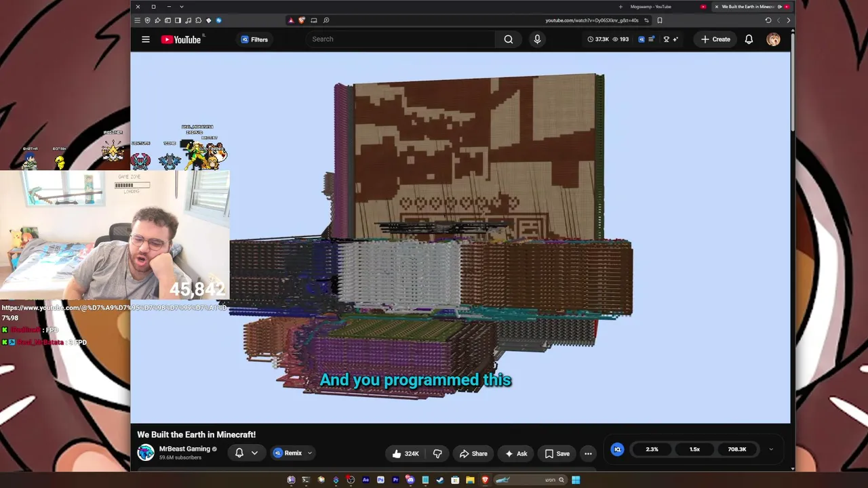Click the video player to pause playback

tap(460, 237)
